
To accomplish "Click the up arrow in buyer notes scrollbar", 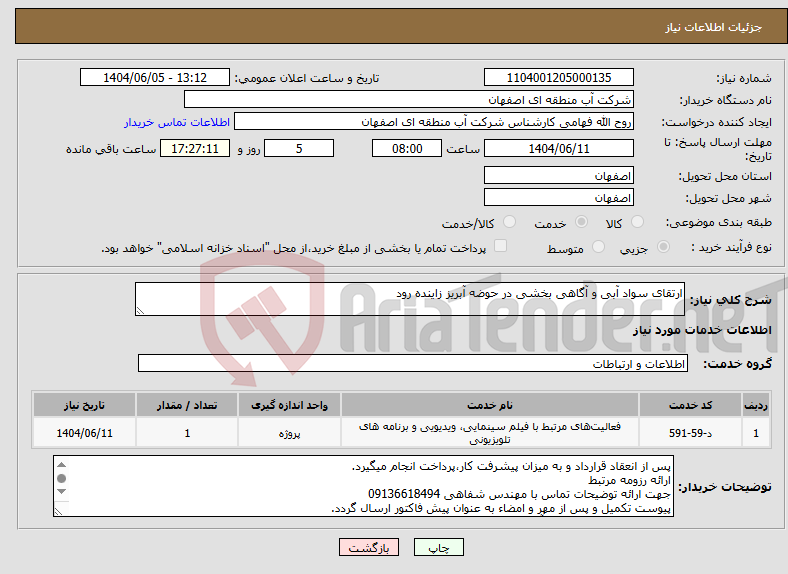I will pyautogui.click(x=61, y=465).
